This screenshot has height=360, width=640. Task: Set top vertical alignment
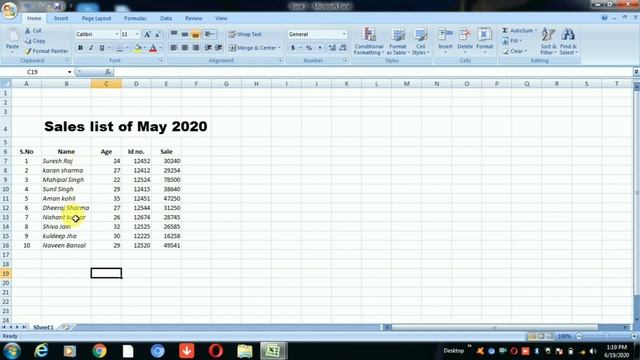[x=174, y=34]
